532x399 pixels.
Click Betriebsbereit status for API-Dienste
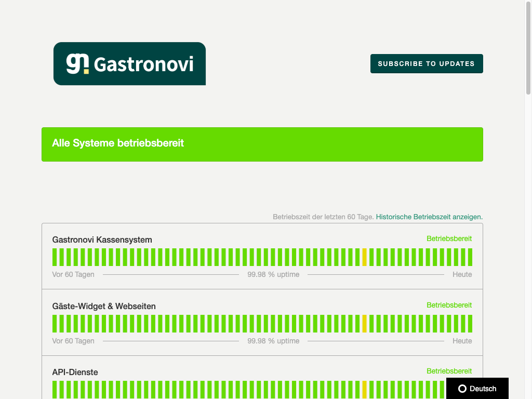(x=449, y=371)
